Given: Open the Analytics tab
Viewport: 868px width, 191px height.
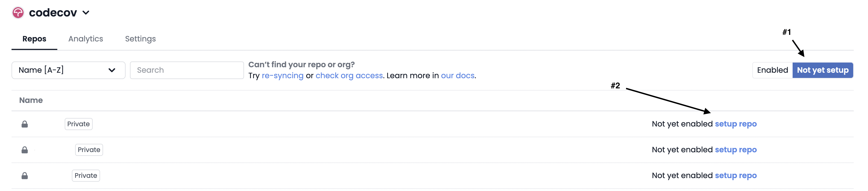Looking at the screenshot, I should pyautogui.click(x=86, y=39).
